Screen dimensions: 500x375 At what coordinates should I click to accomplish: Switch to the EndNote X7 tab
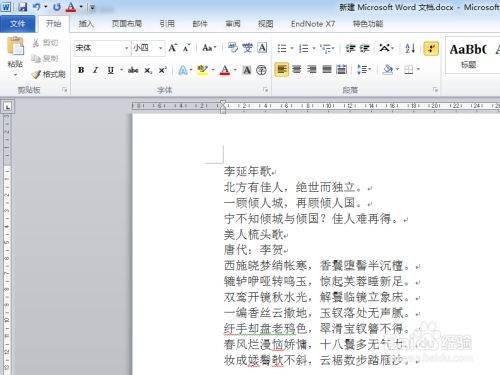(313, 24)
